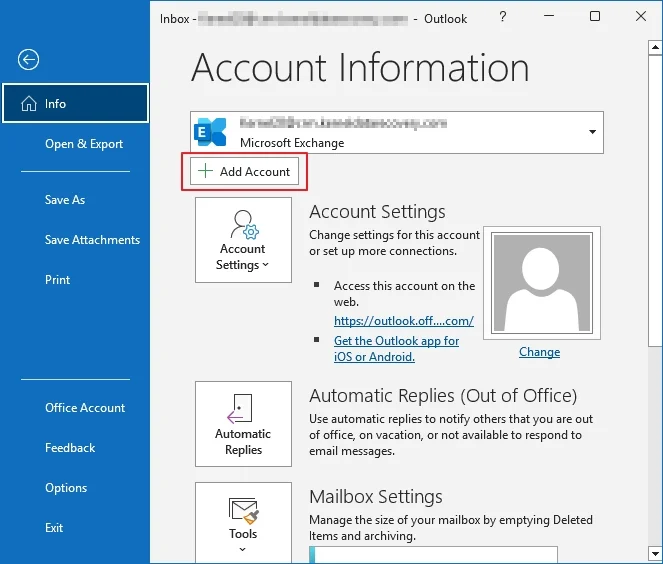Click the profile photo placeholder
Viewport: 663px width, 564px height.
542,283
